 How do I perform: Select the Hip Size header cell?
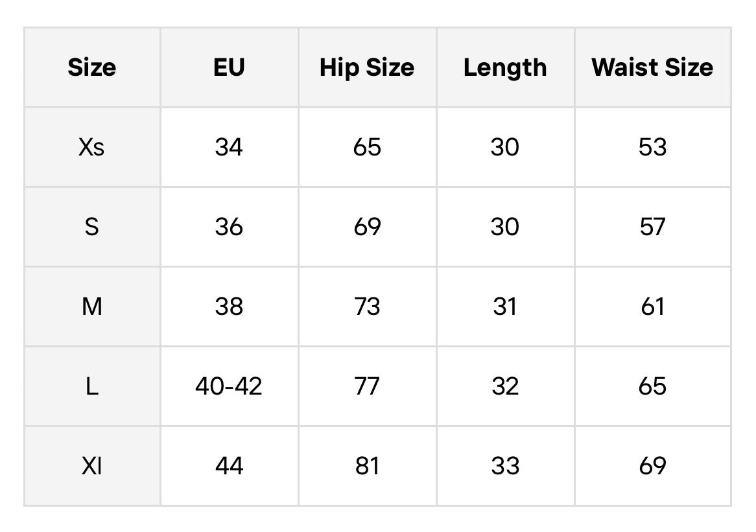[x=368, y=67]
